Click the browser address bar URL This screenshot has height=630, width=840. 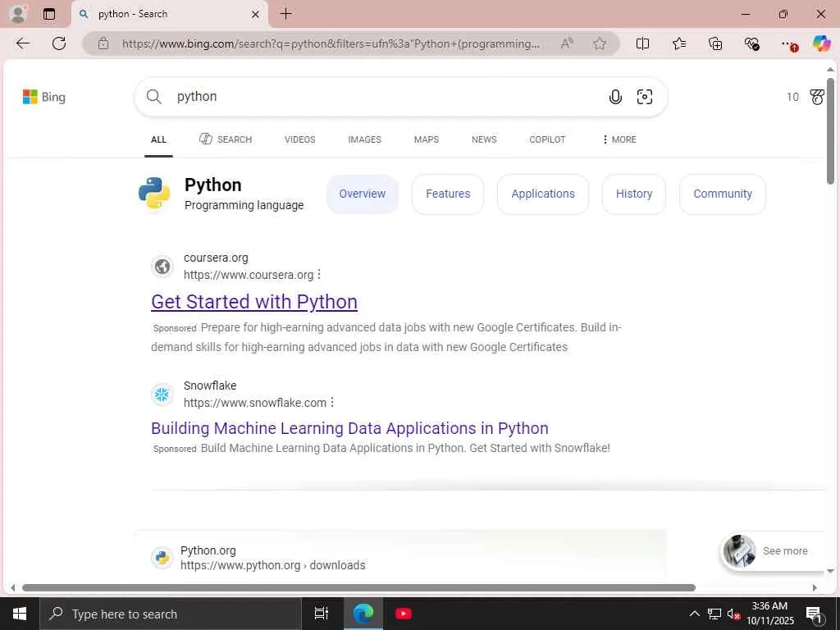(x=331, y=44)
